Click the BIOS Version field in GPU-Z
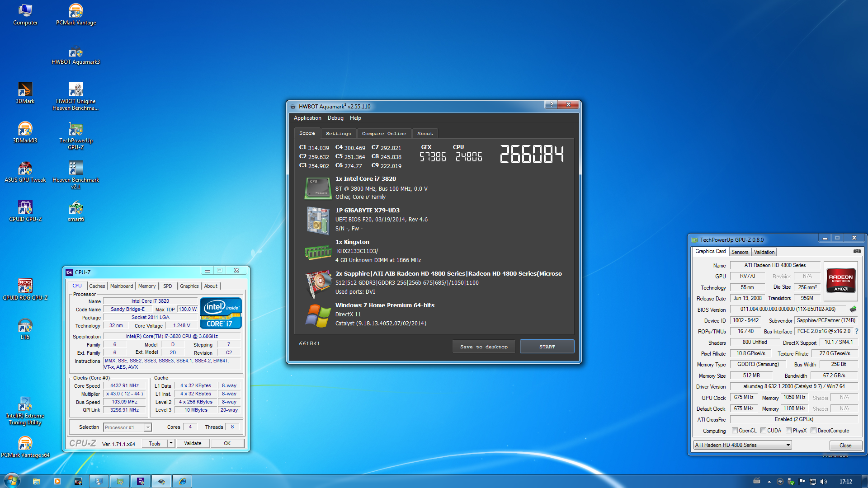 tap(788, 310)
